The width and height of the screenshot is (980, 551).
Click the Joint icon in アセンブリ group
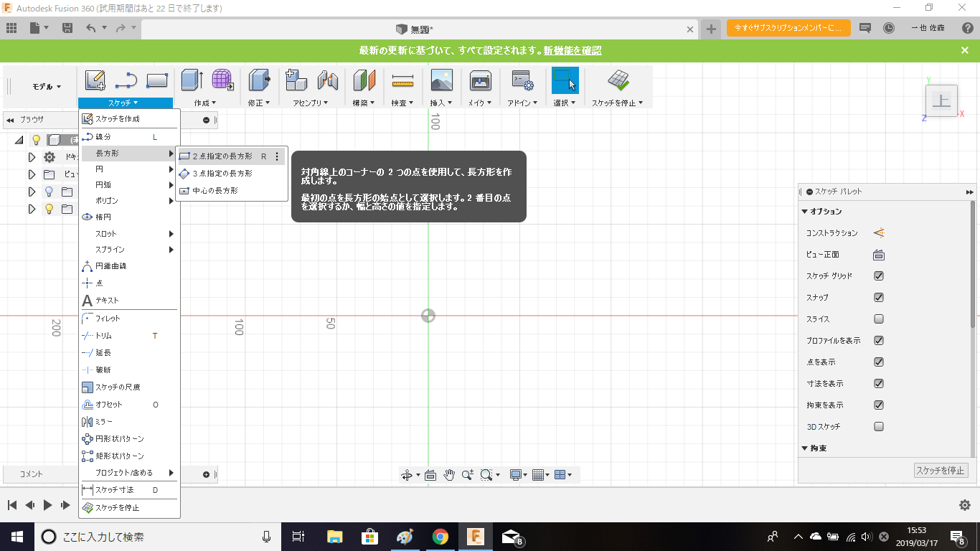point(328,80)
